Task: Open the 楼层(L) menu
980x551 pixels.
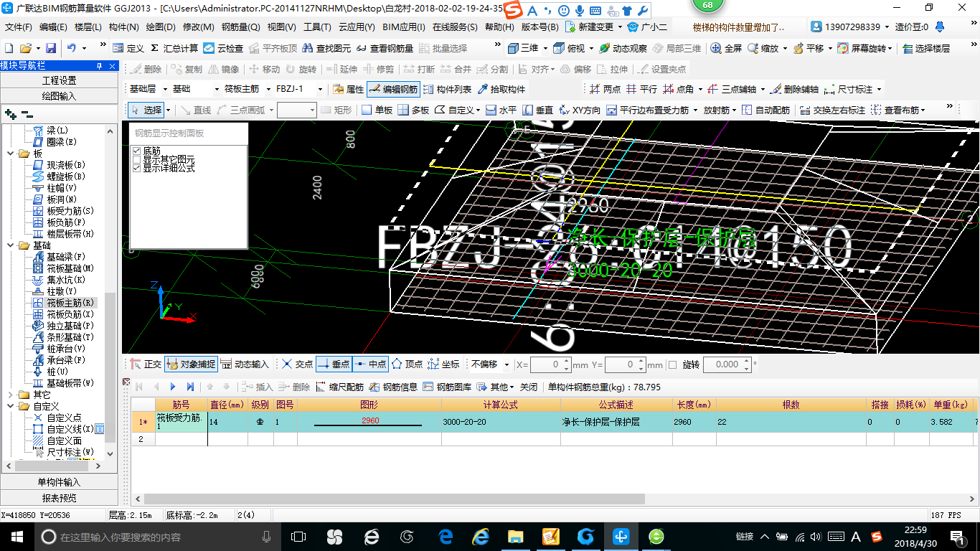Action: tap(88, 27)
